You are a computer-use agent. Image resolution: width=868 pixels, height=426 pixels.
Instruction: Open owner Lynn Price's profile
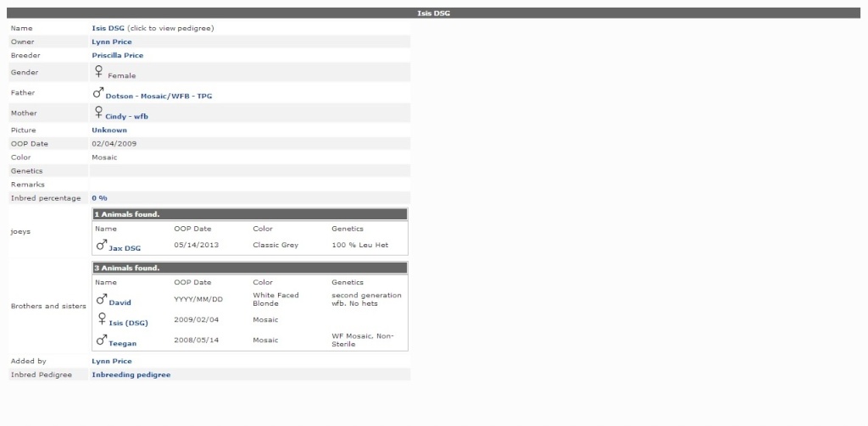tap(112, 42)
